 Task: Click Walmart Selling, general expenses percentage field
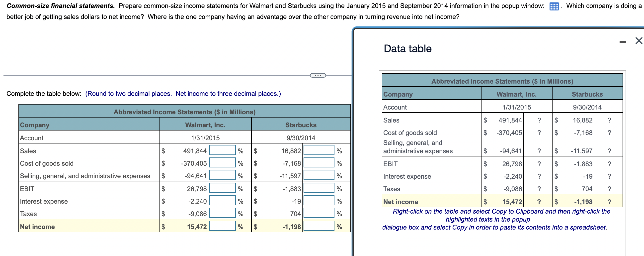(222, 176)
